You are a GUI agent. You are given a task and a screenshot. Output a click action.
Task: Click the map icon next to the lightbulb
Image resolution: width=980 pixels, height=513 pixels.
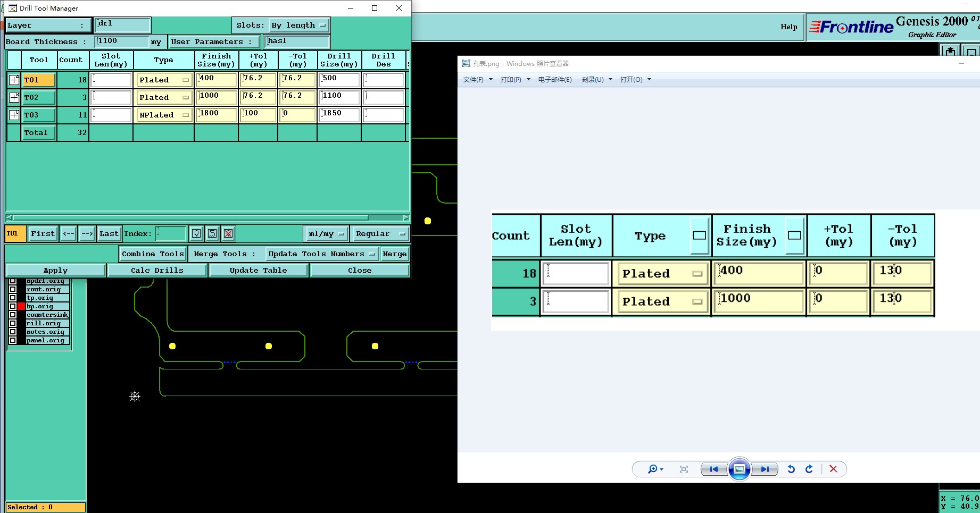tap(212, 233)
